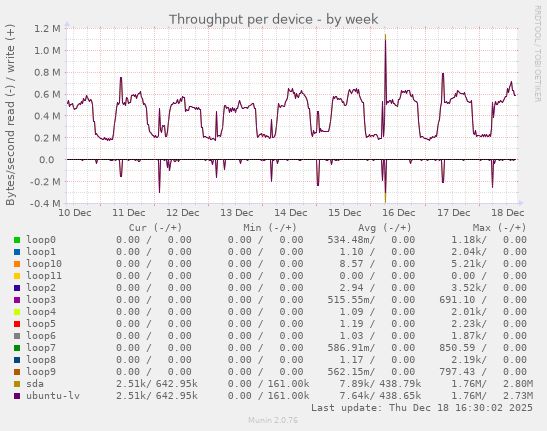
Task: Select the loop11 legend label
Action: (x=44, y=276)
